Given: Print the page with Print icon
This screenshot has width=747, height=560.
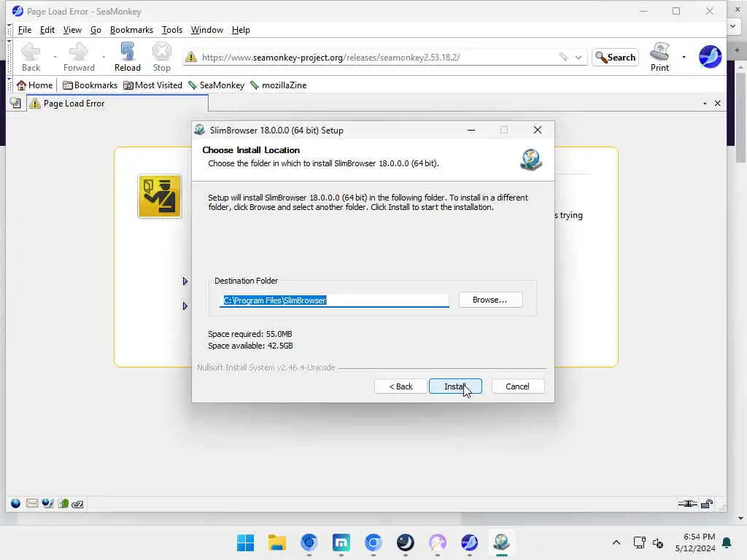Looking at the screenshot, I should pyautogui.click(x=659, y=57).
